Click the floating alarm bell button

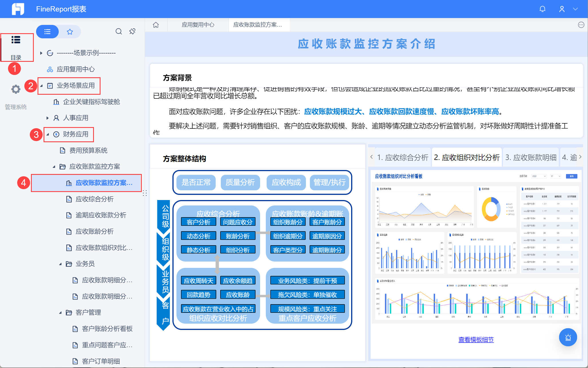(568, 337)
